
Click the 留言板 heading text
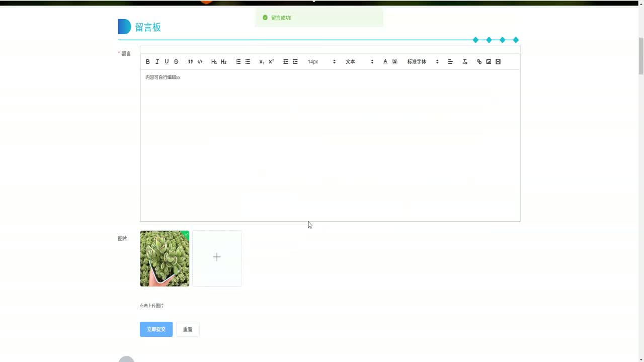click(148, 27)
